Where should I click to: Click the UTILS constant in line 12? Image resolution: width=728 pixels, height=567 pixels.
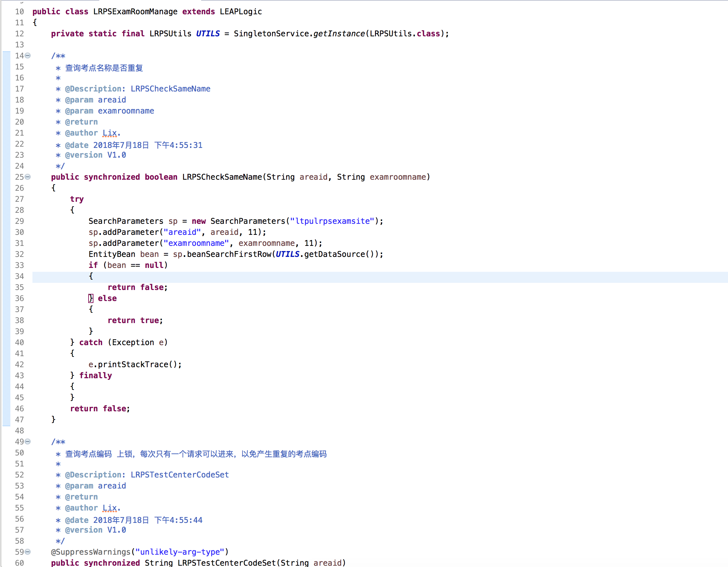pyautogui.click(x=208, y=34)
